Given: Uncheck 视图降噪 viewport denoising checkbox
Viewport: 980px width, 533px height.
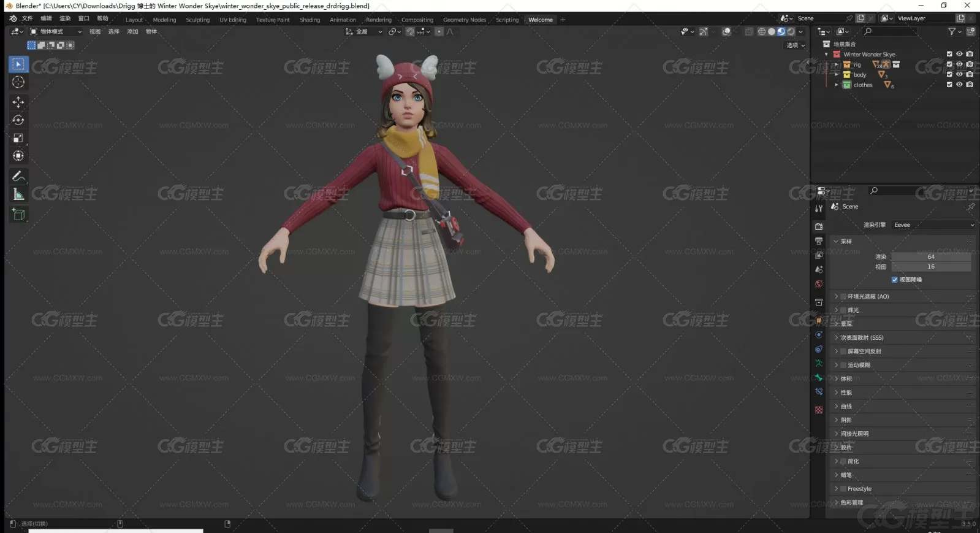Looking at the screenshot, I should tap(895, 280).
